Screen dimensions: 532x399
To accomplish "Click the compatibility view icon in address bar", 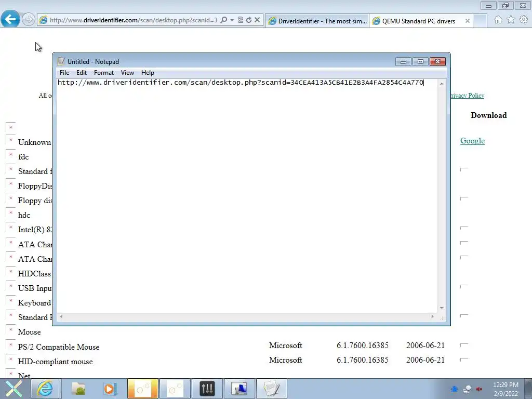I will pyautogui.click(x=241, y=20).
